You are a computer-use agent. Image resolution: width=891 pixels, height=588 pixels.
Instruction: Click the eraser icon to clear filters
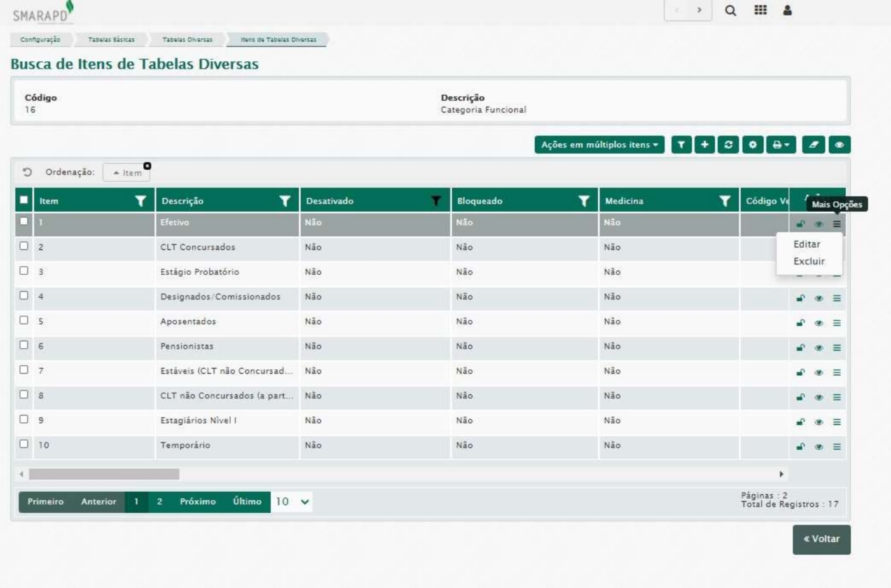(814, 144)
